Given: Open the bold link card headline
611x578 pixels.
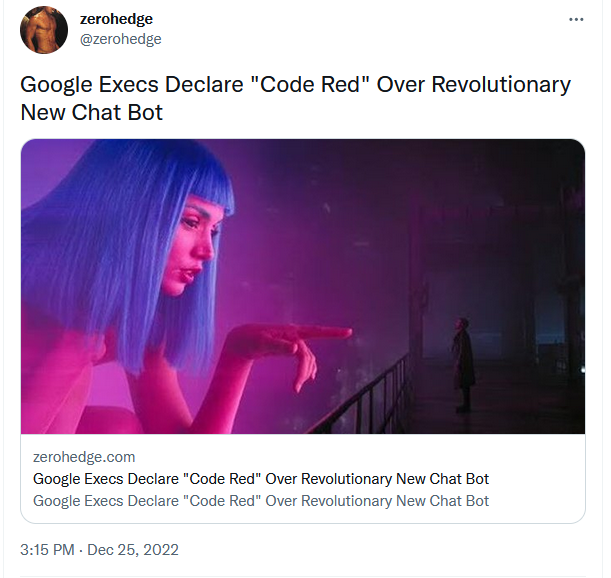Looking at the screenshot, I should [x=261, y=479].
